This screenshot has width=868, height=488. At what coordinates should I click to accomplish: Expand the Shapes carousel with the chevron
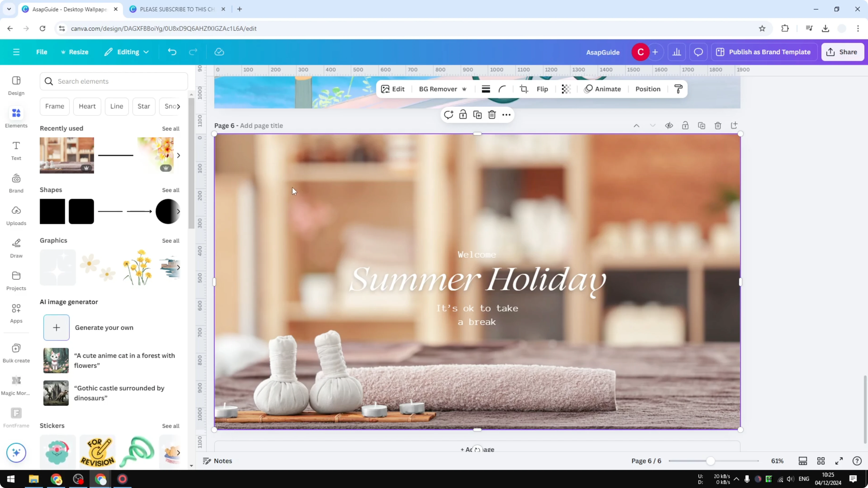179,211
